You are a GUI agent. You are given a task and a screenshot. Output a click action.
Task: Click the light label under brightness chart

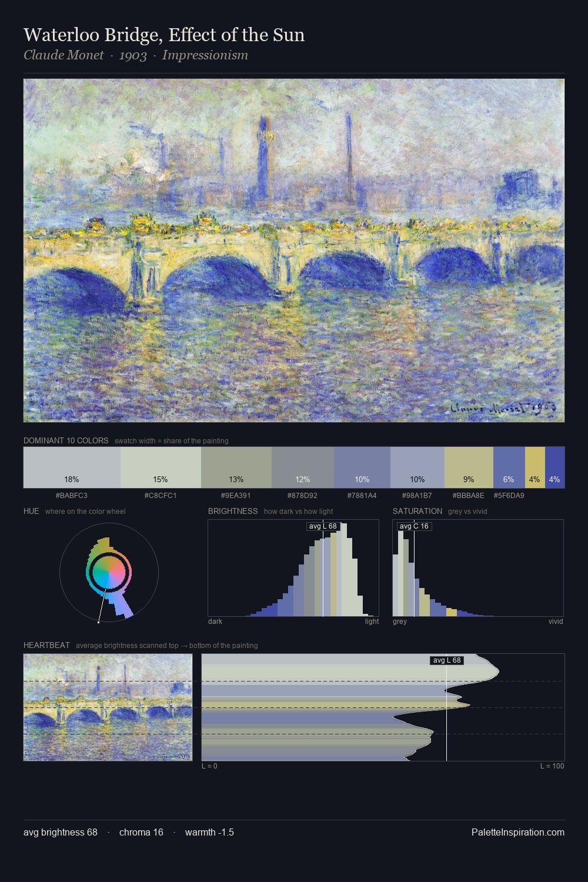click(372, 622)
